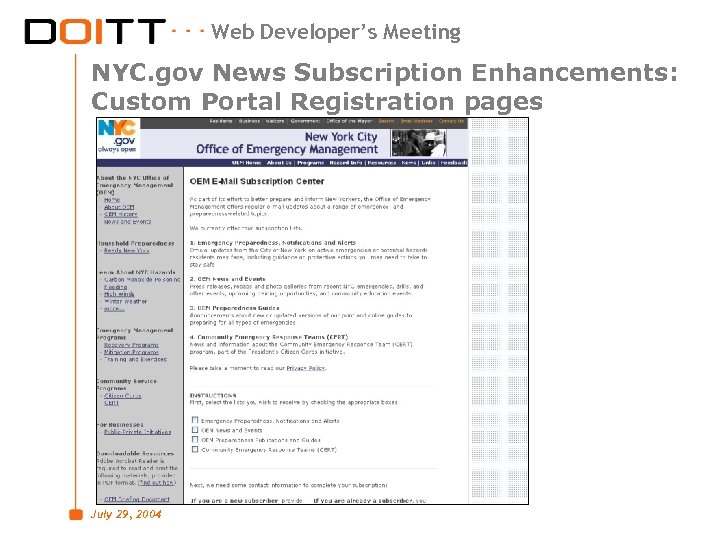Open Feedback in blue menu
720x540 pixels.
click(454, 163)
